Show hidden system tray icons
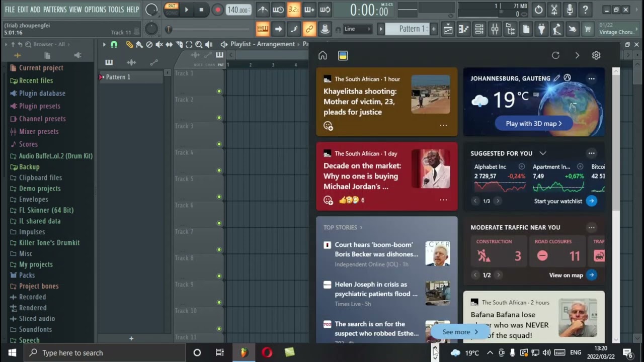644x362 pixels. click(x=490, y=353)
